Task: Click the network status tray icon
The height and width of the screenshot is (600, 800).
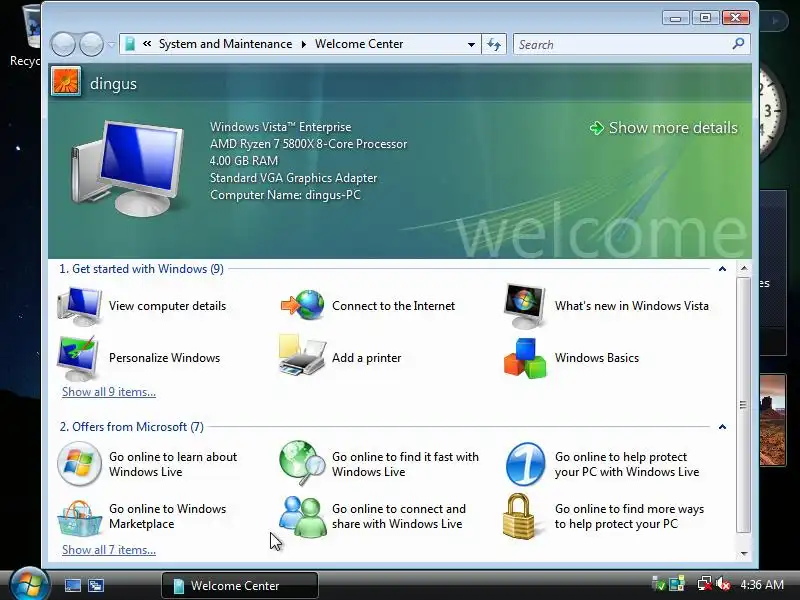Action: [x=705, y=584]
